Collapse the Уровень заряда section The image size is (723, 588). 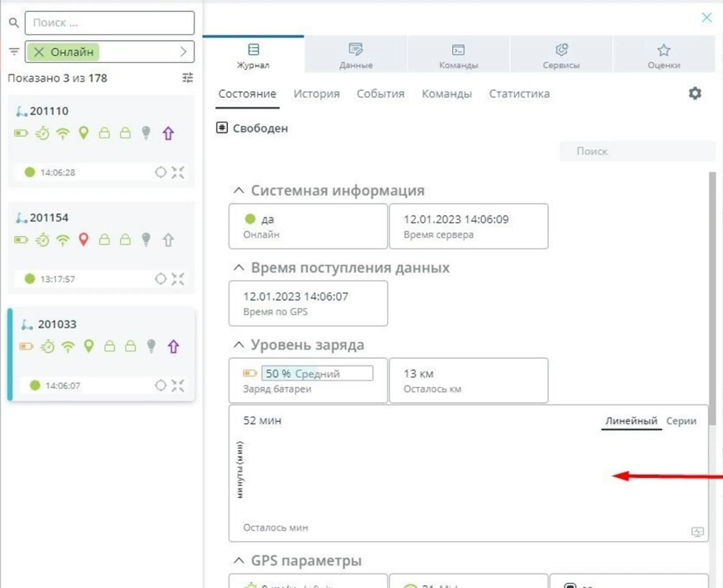[239, 345]
